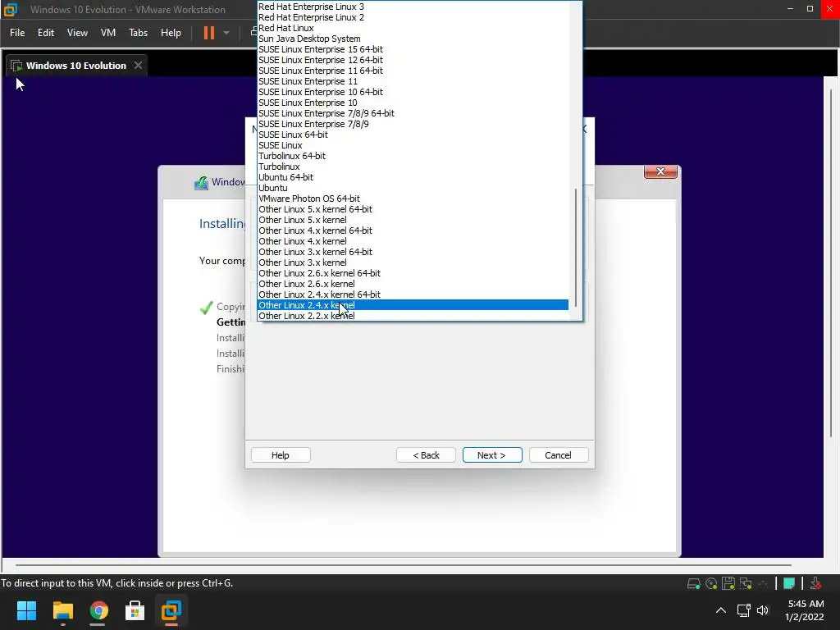Click the VM window horizontal scrollbar
Image resolution: width=840 pixels, height=630 pixels.
coord(404,564)
